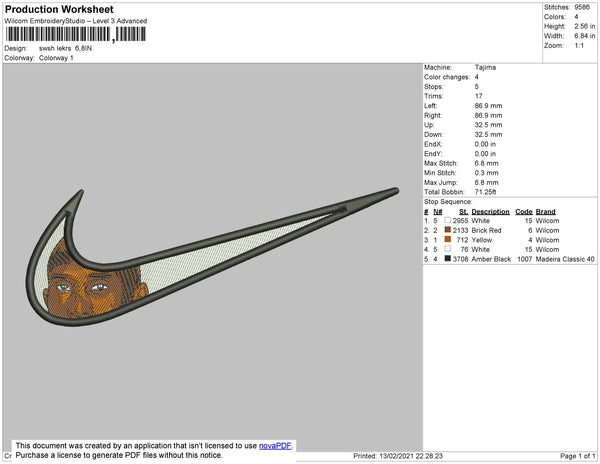Screen dimensions: 600x464
Task: Click the barcode under the worksheet title
Action: point(76,34)
